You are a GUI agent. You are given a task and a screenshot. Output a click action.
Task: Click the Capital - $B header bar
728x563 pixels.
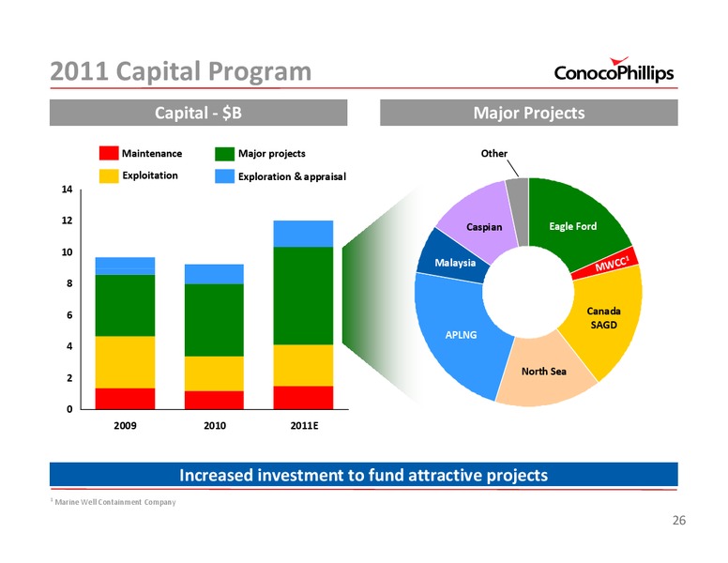coord(198,113)
